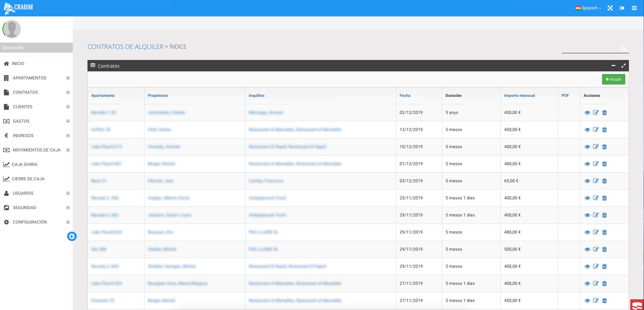Image resolution: width=644 pixels, height=310 pixels.
Task: Click the search field above the table
Action: (591, 48)
